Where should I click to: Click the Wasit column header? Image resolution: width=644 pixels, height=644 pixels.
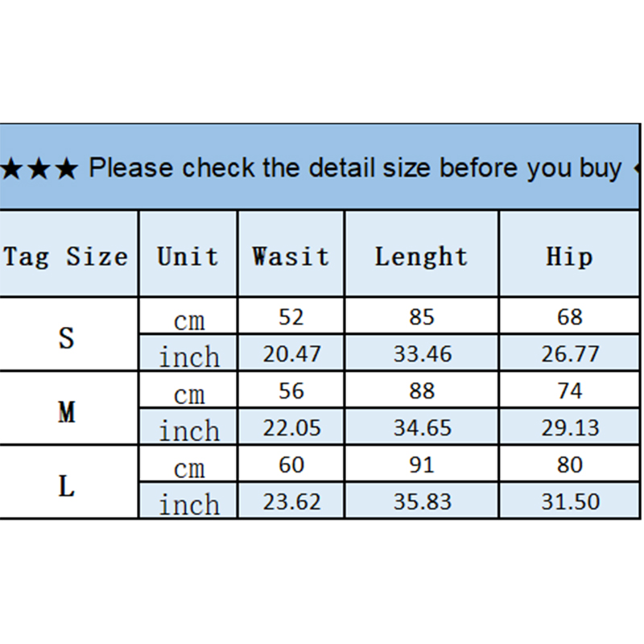291,257
